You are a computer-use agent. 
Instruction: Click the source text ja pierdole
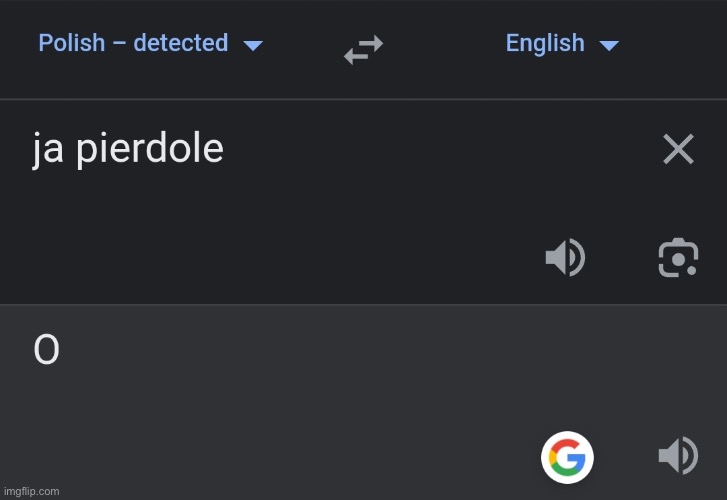point(128,150)
